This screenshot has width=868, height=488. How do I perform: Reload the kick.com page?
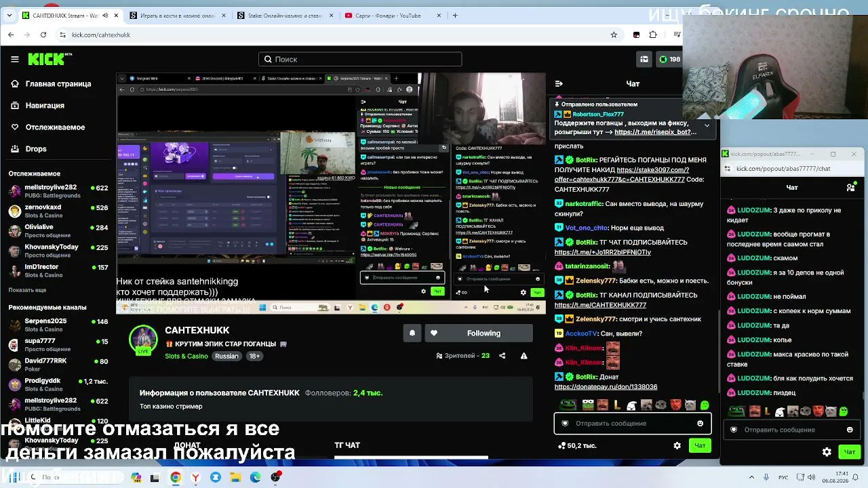[x=43, y=35]
